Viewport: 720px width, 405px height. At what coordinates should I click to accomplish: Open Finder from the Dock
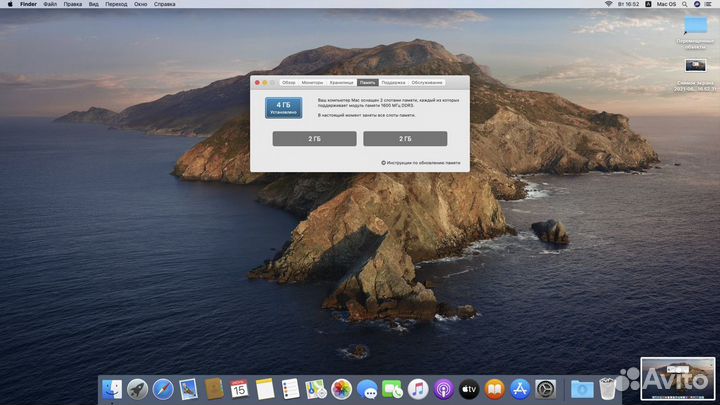(112, 389)
